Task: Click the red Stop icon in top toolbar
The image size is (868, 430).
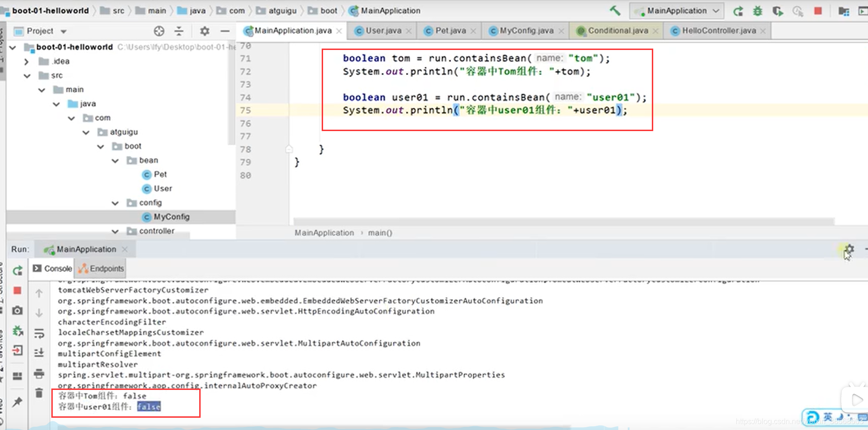Action: [818, 11]
